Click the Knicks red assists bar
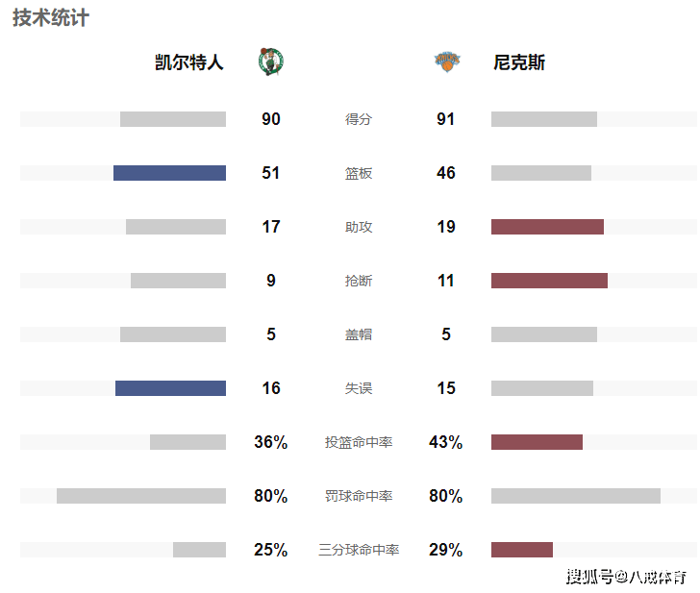 click(547, 227)
